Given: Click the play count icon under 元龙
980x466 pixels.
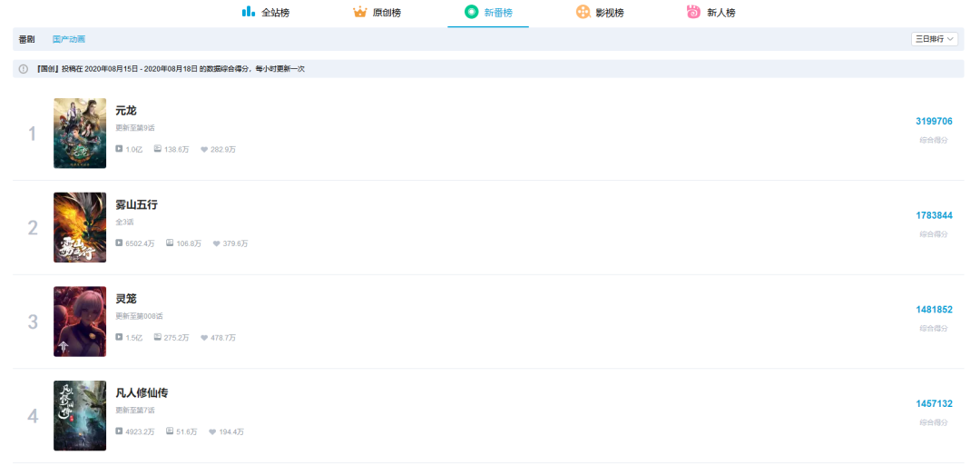Looking at the screenshot, I should (x=119, y=149).
